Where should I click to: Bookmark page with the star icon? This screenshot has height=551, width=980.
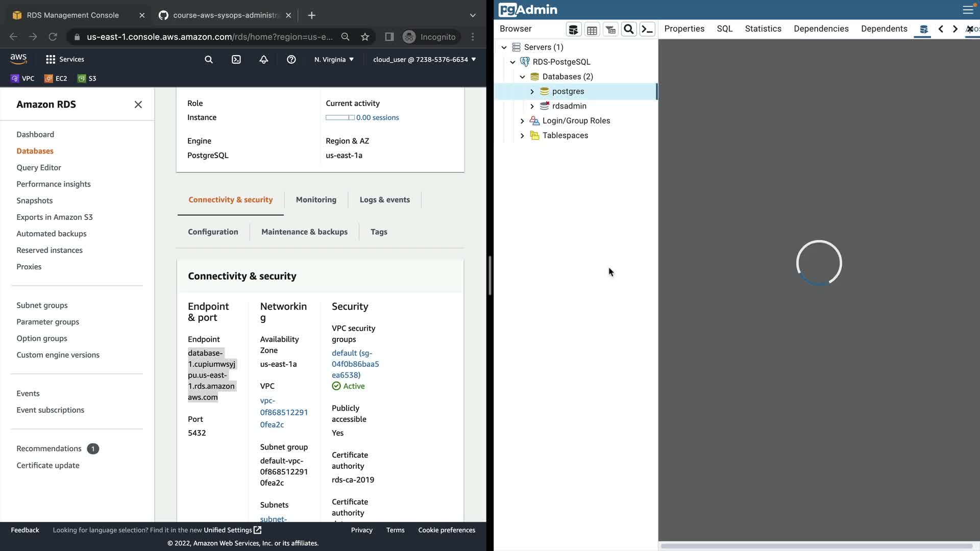tap(365, 37)
